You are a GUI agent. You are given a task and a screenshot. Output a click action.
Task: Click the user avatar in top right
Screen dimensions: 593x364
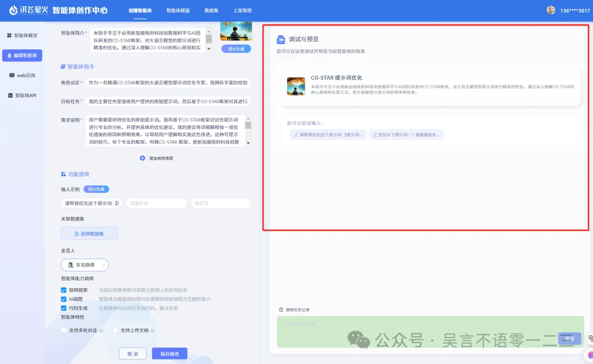pyautogui.click(x=551, y=10)
